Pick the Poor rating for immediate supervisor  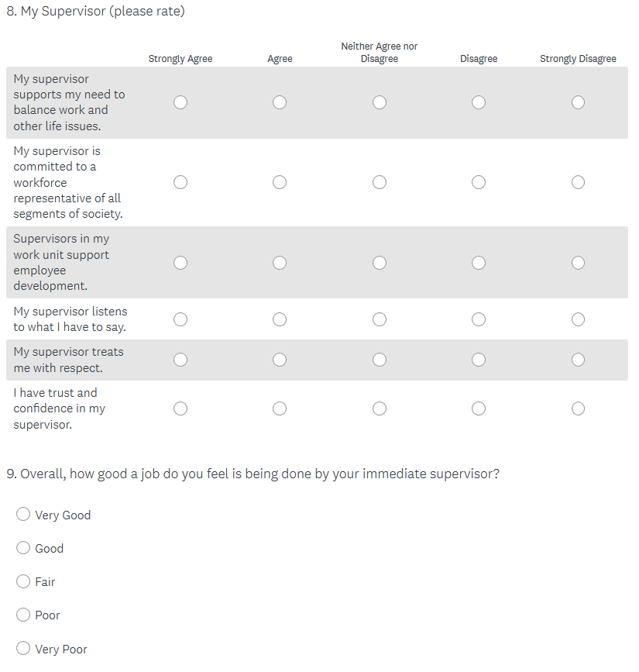click(24, 615)
